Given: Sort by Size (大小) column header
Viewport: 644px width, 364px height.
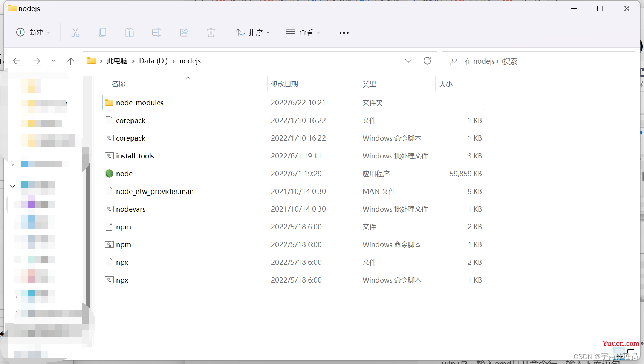Looking at the screenshot, I should (x=446, y=84).
